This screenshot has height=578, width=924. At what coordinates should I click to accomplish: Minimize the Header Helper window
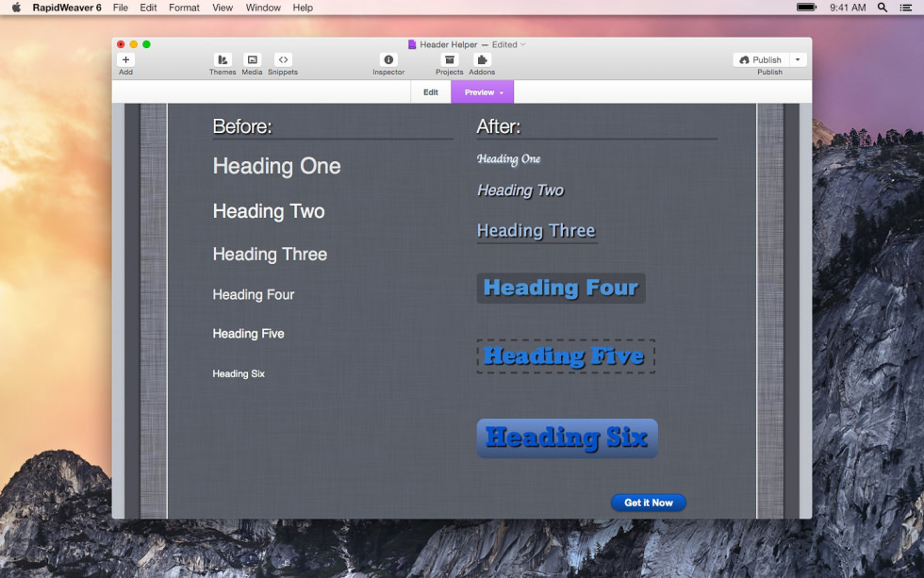pos(134,44)
